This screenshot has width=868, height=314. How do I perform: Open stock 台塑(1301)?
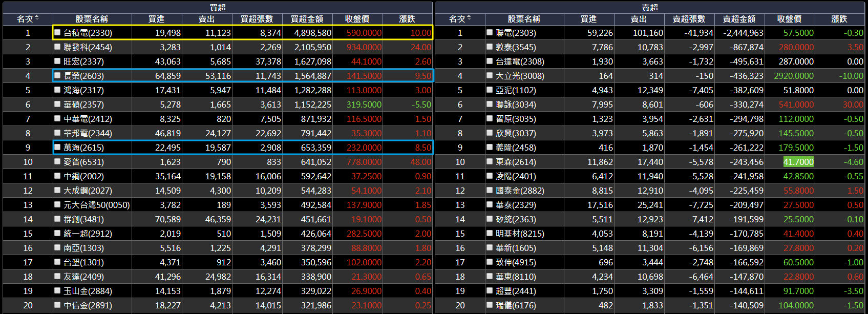pos(83,262)
